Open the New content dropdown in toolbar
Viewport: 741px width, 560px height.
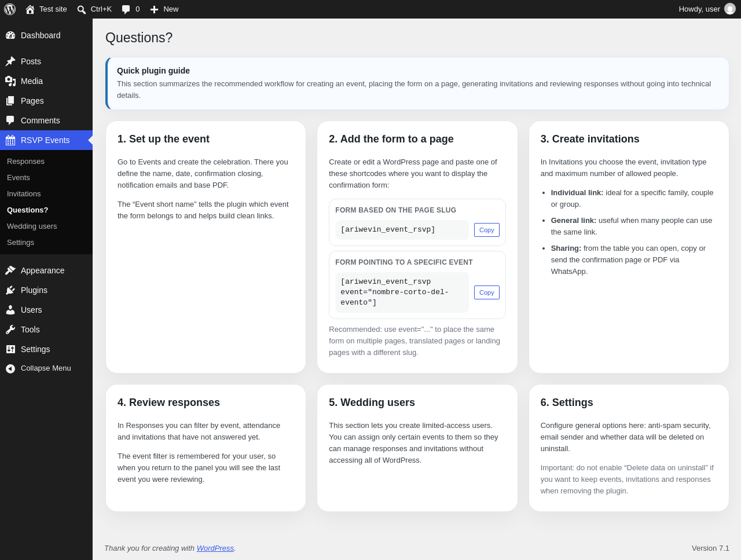[164, 9]
